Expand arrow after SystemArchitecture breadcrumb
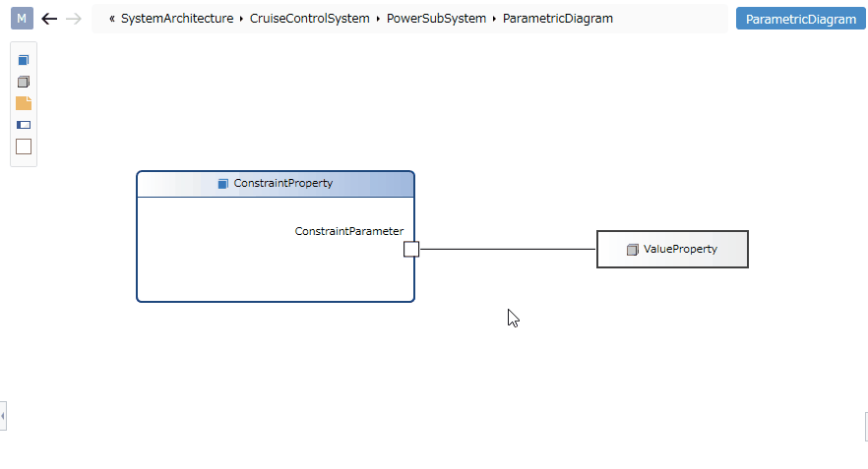This screenshot has width=868, height=469. pos(241,19)
